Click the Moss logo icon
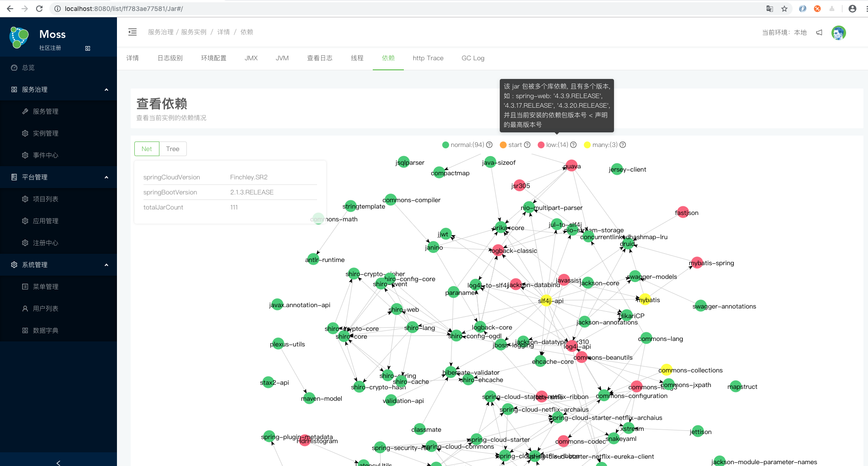The height and width of the screenshot is (466, 868). [x=19, y=37]
